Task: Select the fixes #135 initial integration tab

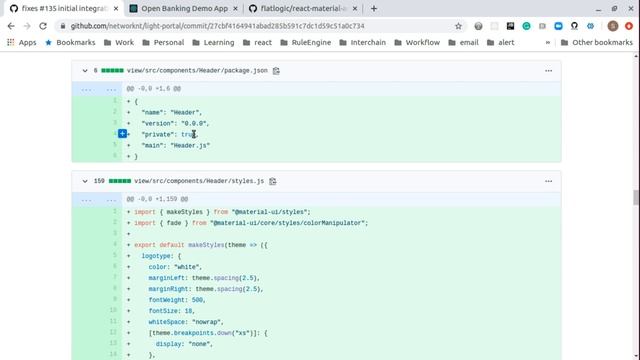Action: (x=64, y=9)
